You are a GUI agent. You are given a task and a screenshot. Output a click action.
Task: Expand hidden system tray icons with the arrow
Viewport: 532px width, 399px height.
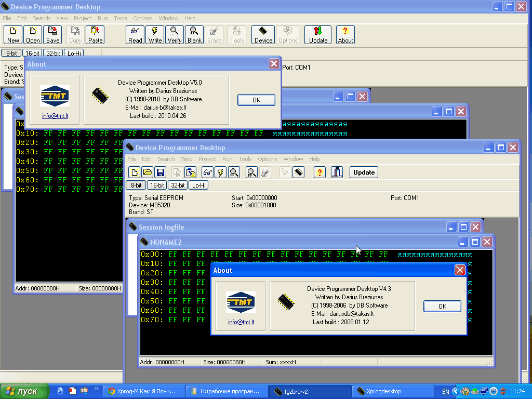pyautogui.click(x=456, y=392)
